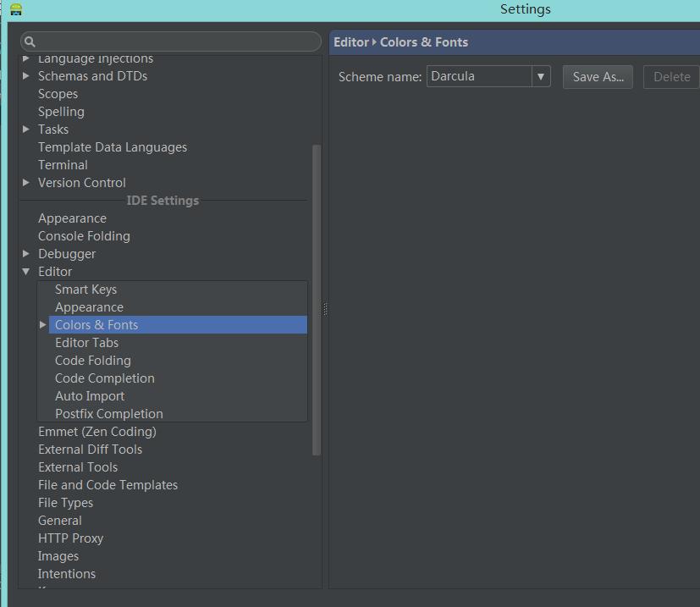This screenshot has height=607, width=700.
Task: Open File and Code Templates
Action: [x=107, y=485]
